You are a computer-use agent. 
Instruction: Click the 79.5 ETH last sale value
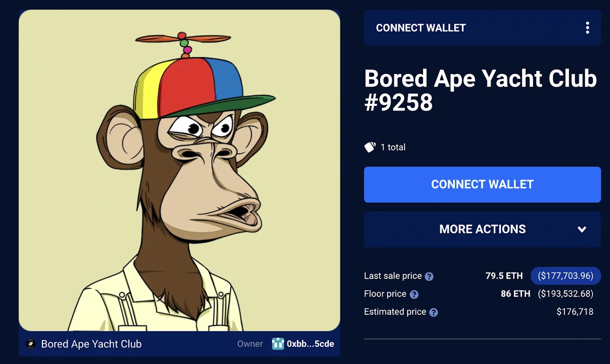click(504, 276)
